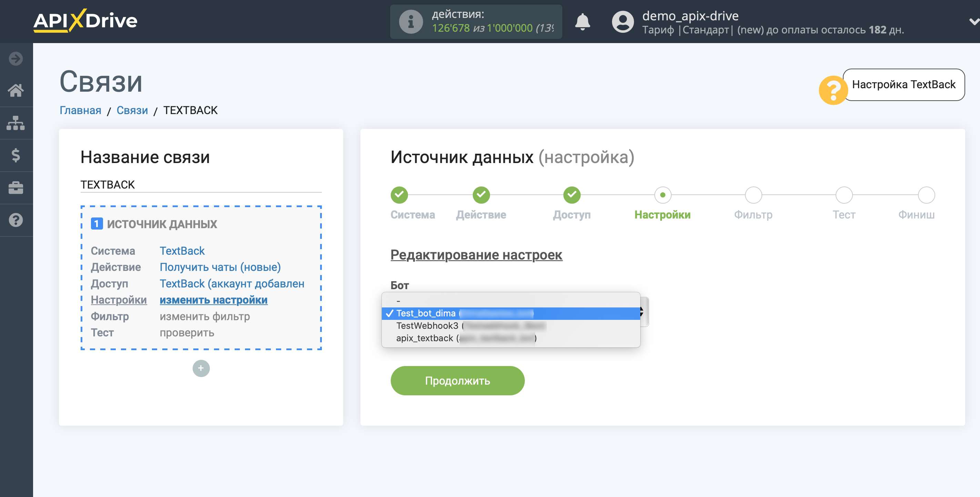The height and width of the screenshot is (497, 980).
Task: Click the orange question mark help icon
Action: pos(833,90)
